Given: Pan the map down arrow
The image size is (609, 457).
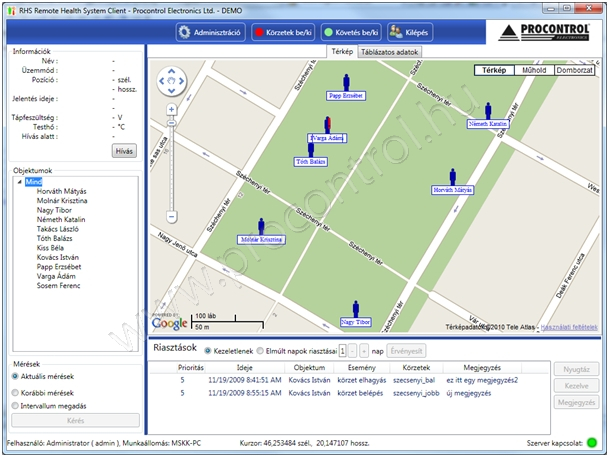Looking at the screenshot, I should 171,91.
